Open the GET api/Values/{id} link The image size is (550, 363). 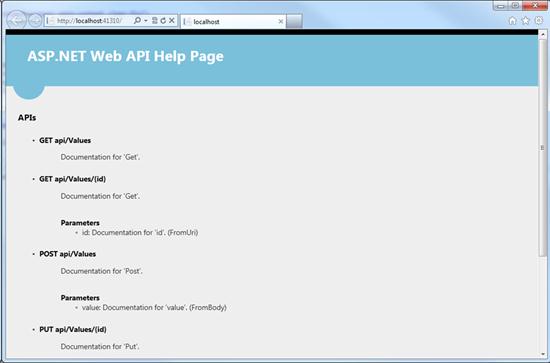coord(72,179)
